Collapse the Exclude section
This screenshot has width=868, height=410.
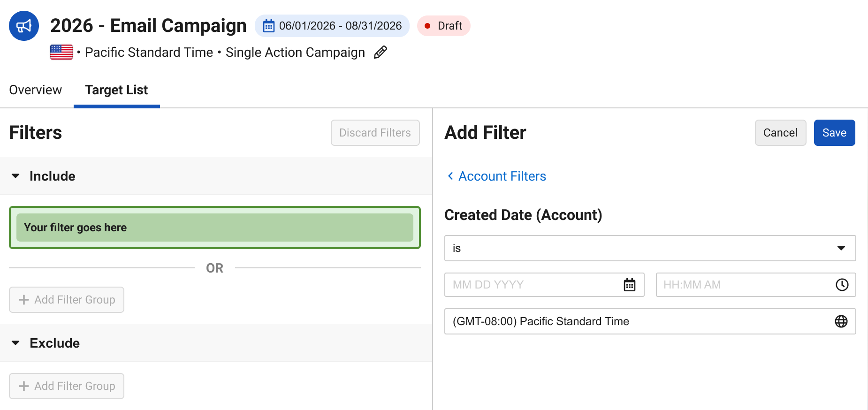tap(15, 343)
